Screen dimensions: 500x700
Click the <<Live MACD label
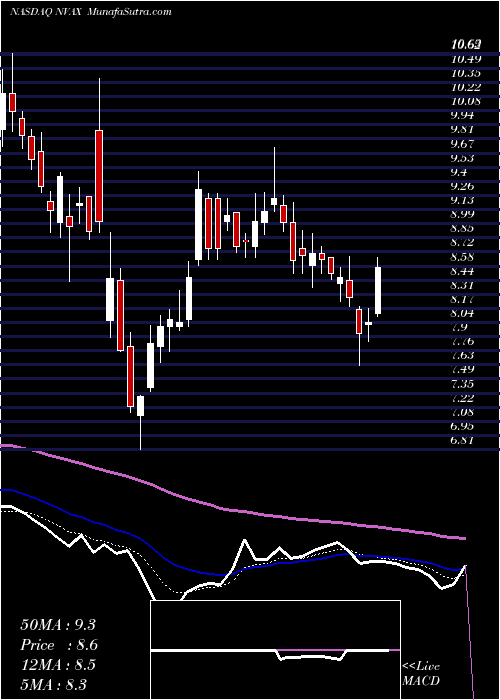tap(421, 674)
